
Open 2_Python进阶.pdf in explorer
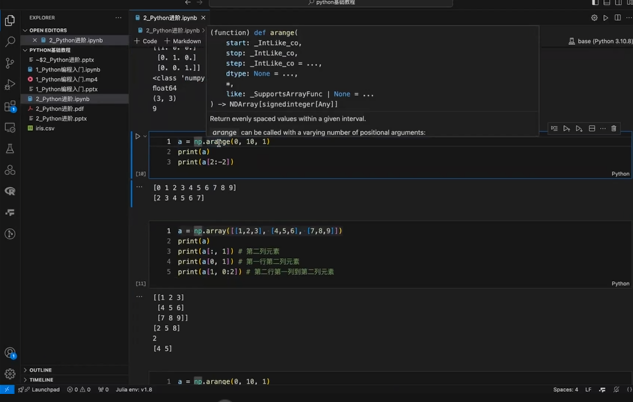pyautogui.click(x=59, y=109)
